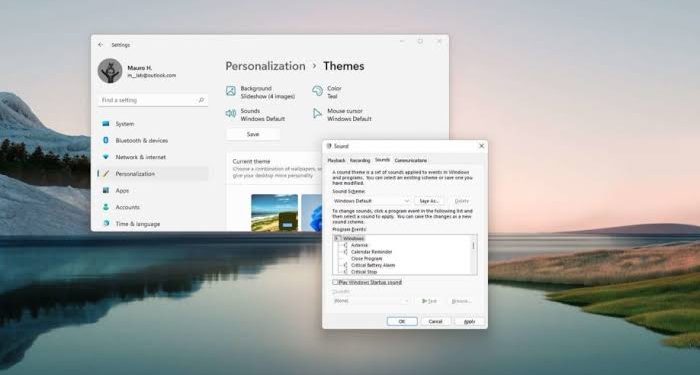The width and height of the screenshot is (700, 375).
Task: Click the Mouse cursor arrow icon
Action: click(317, 113)
